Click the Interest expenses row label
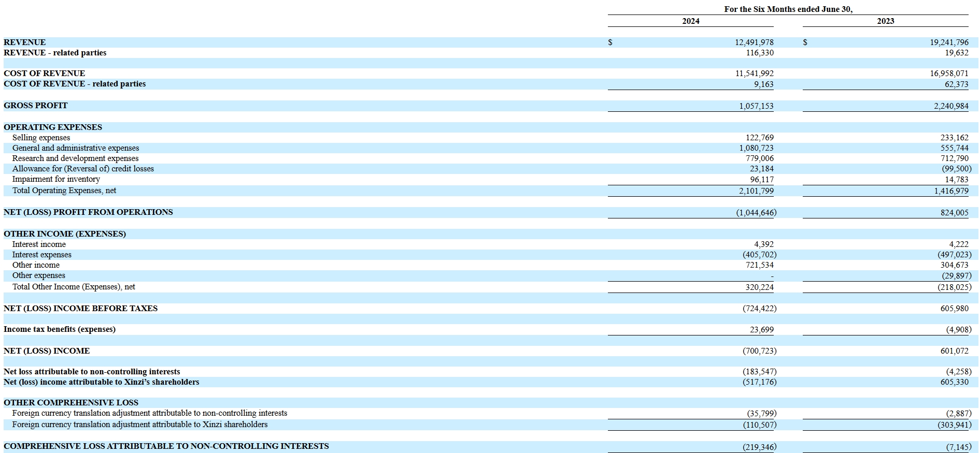Viewport: 980px width, 453px height. point(42,255)
